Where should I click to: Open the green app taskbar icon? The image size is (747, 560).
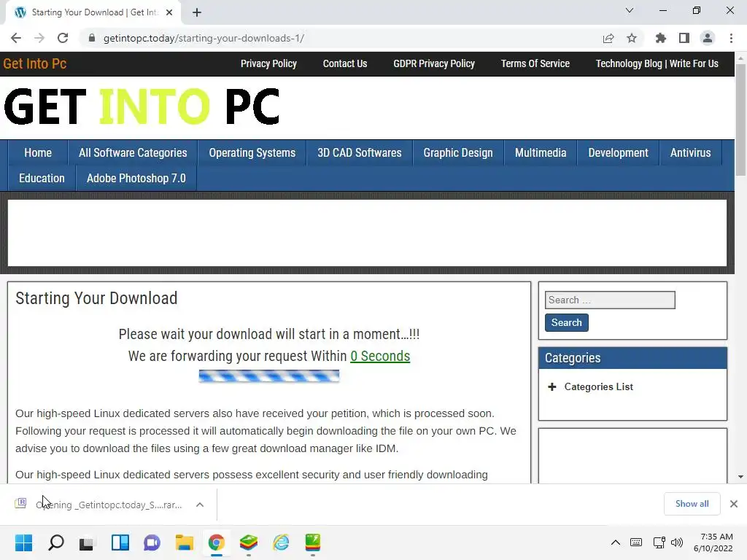coord(313,542)
